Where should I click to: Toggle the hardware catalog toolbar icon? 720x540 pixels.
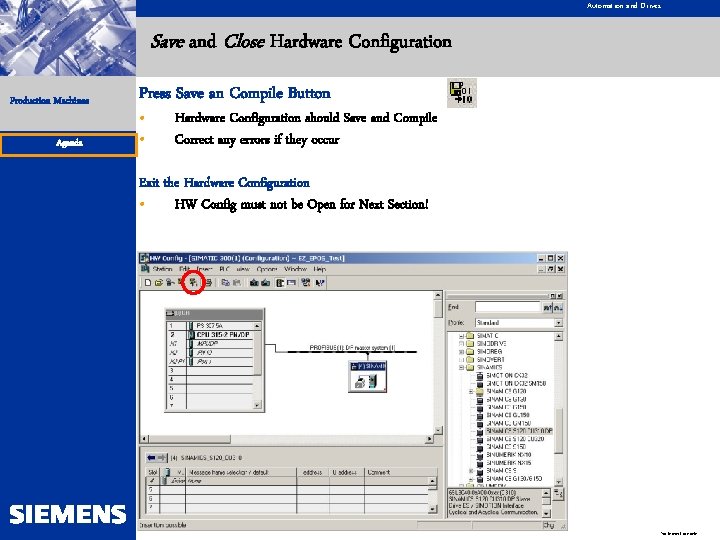[x=280, y=283]
